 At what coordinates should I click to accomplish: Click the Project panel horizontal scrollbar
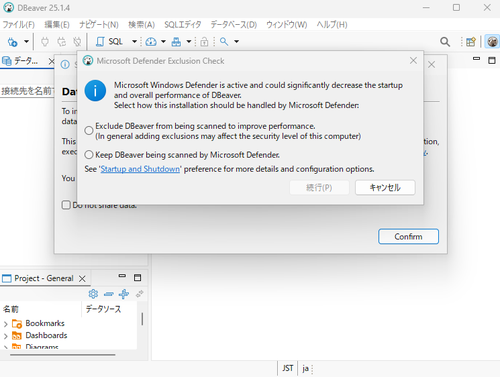(x=63, y=355)
